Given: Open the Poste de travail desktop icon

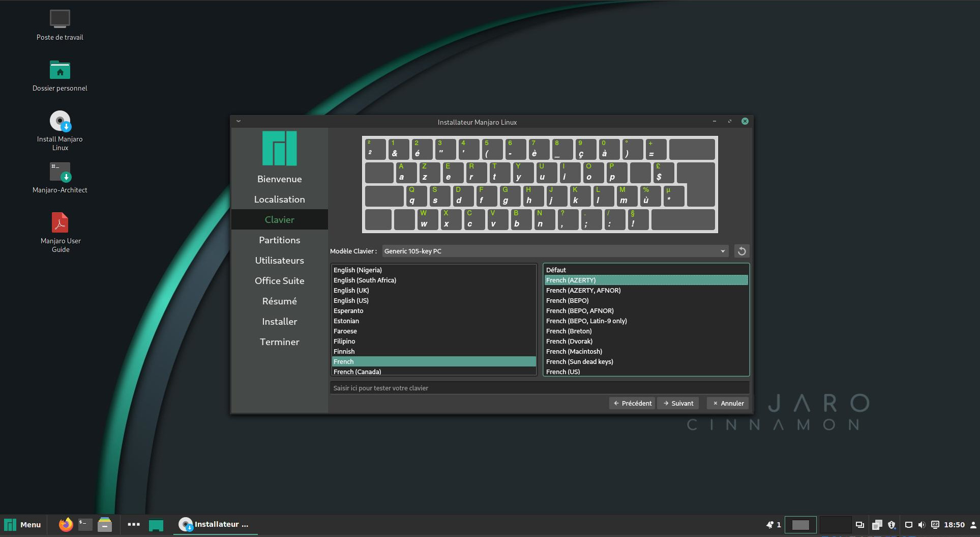Looking at the screenshot, I should [x=60, y=19].
